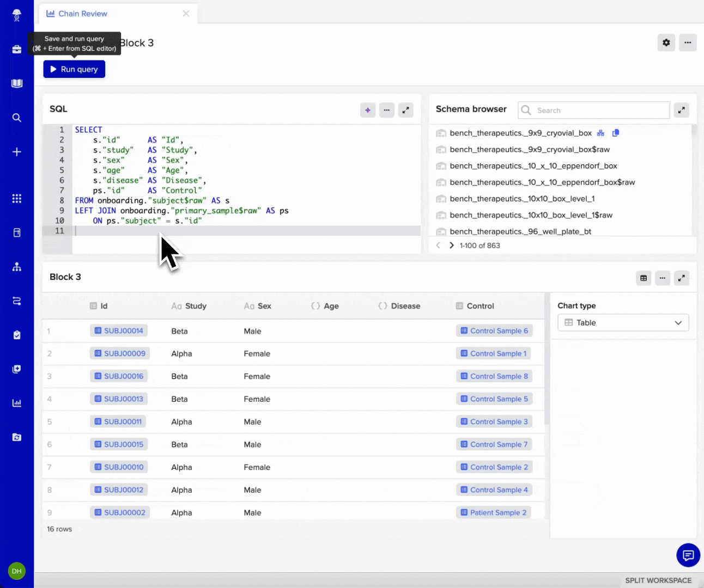The height and width of the screenshot is (588, 704).
Task: Click the table view icon in Block 3 header
Action: point(644,278)
